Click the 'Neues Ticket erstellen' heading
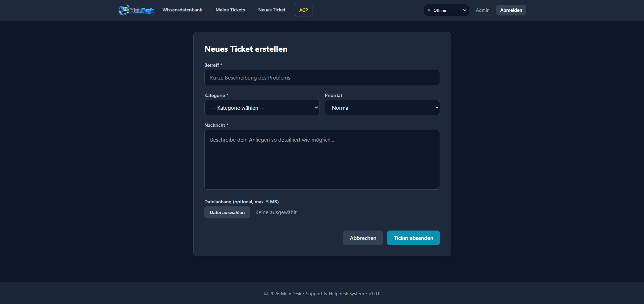Screen dimensions: 644x304 [x=246, y=49]
